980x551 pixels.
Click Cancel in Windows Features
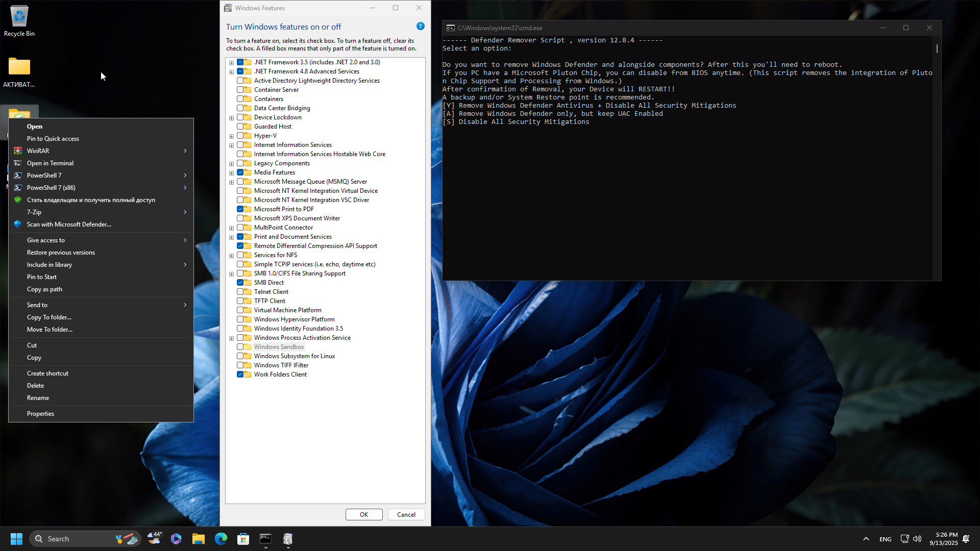coord(406,514)
